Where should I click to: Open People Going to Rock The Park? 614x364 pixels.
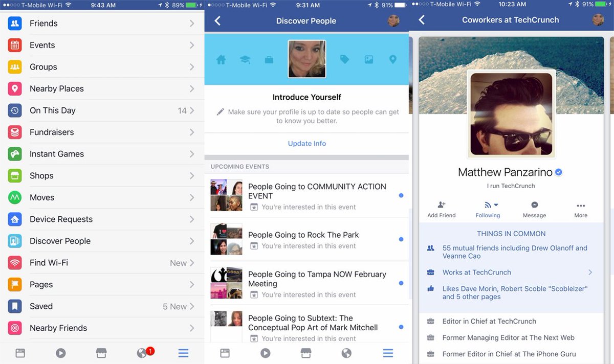coord(306,239)
